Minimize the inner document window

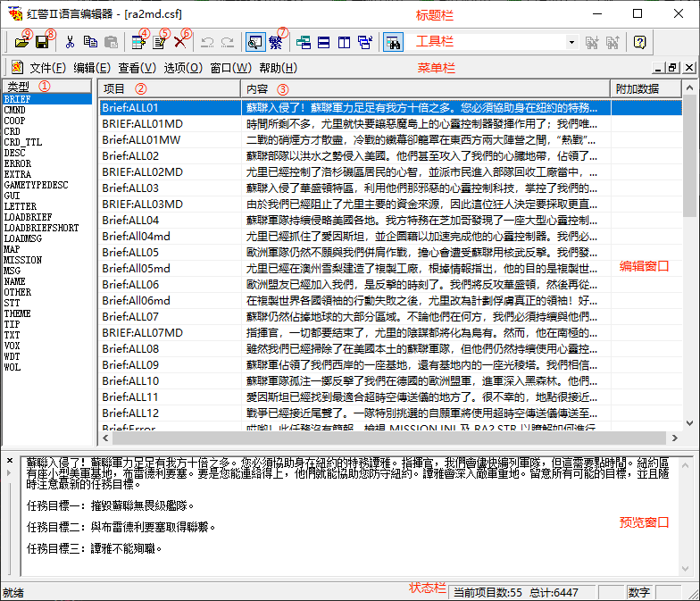[657, 68]
